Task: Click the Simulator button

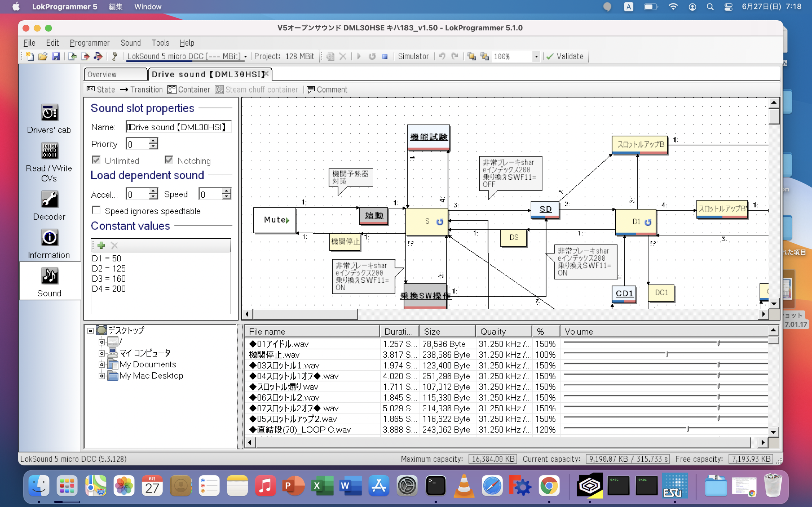Action: (x=413, y=56)
